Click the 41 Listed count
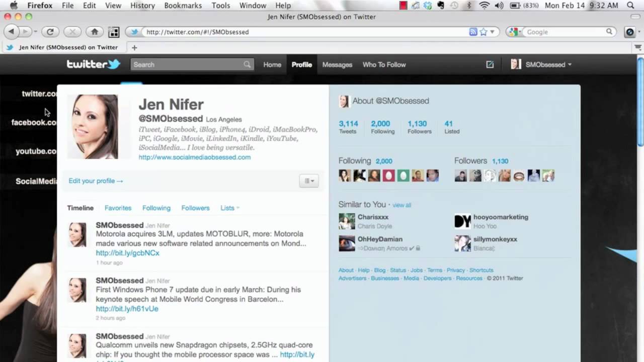The image size is (644, 362). 451,127
